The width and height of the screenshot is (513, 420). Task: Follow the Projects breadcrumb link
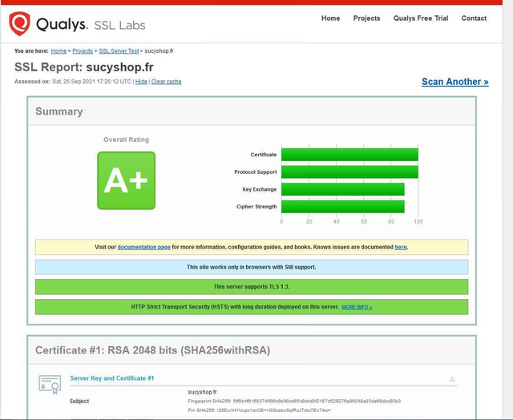tap(83, 50)
